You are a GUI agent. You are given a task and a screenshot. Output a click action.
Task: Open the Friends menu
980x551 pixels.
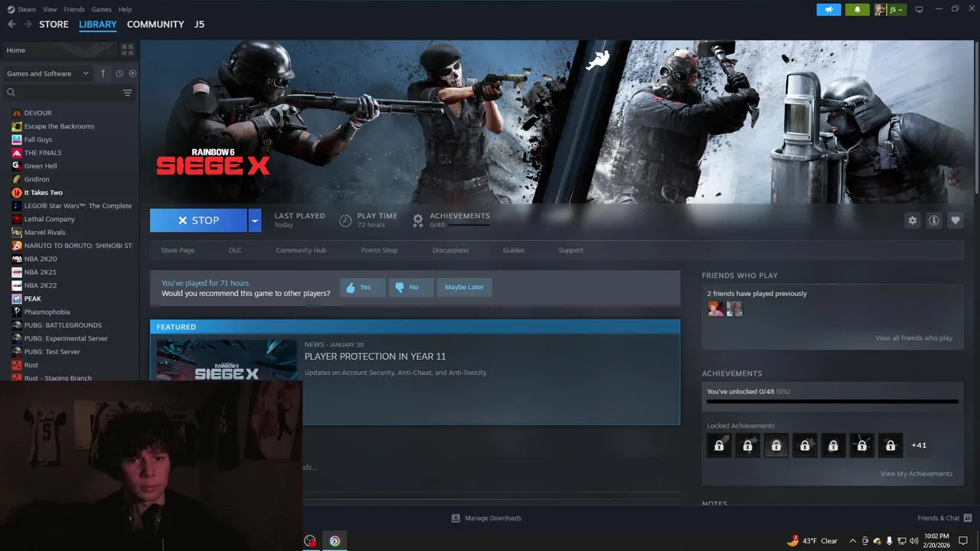coord(74,9)
